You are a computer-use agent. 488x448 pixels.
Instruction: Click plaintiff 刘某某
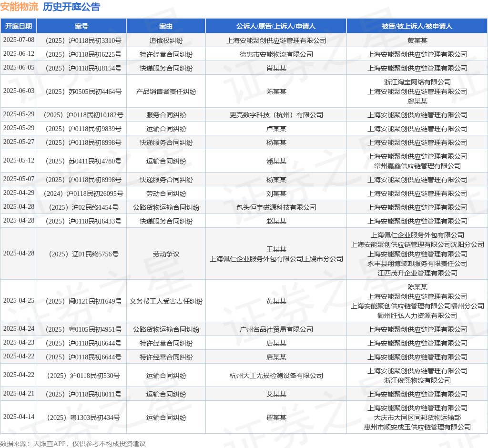[276, 193]
